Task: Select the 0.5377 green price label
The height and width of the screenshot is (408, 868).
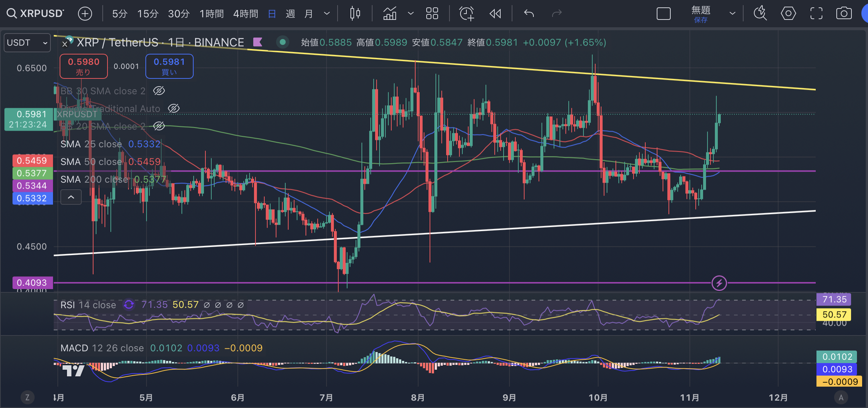Action: pos(32,173)
